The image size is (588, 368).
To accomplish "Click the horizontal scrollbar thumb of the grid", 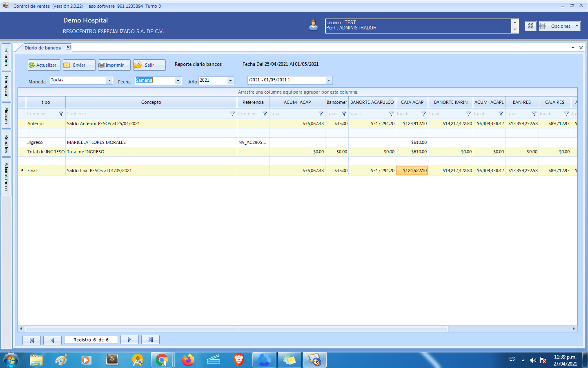I will [236, 329].
